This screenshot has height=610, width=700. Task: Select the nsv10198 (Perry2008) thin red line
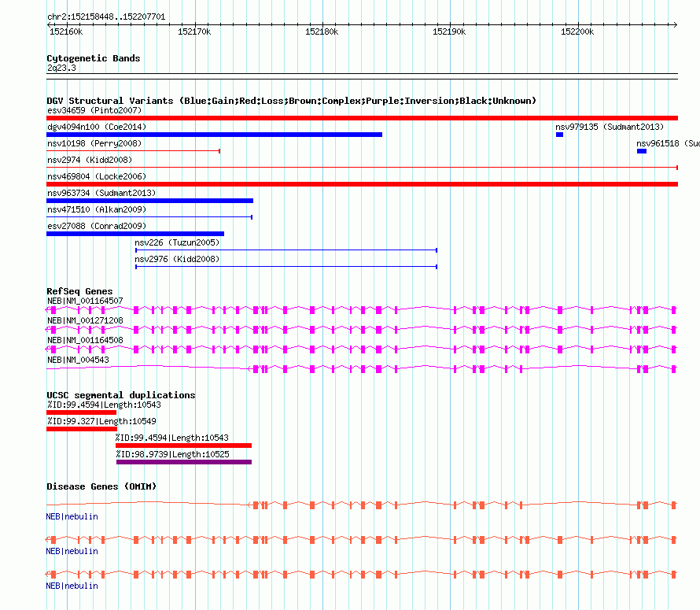[x=134, y=151]
